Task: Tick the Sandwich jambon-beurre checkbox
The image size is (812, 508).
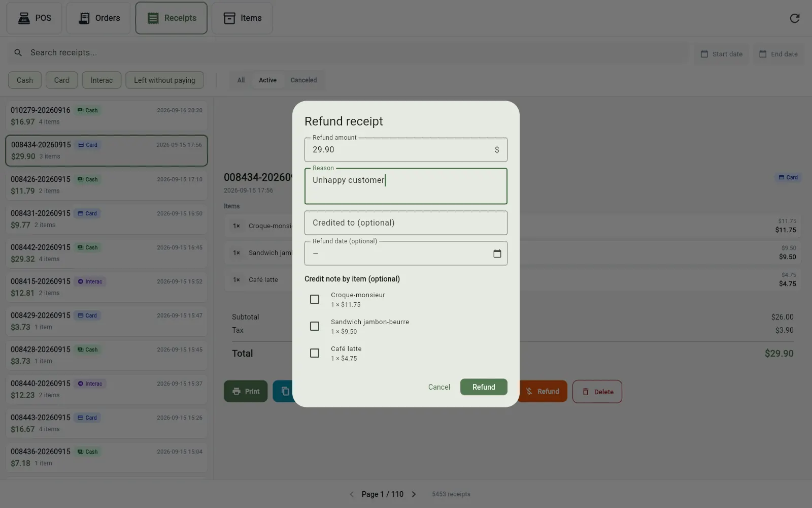Action: (315, 326)
